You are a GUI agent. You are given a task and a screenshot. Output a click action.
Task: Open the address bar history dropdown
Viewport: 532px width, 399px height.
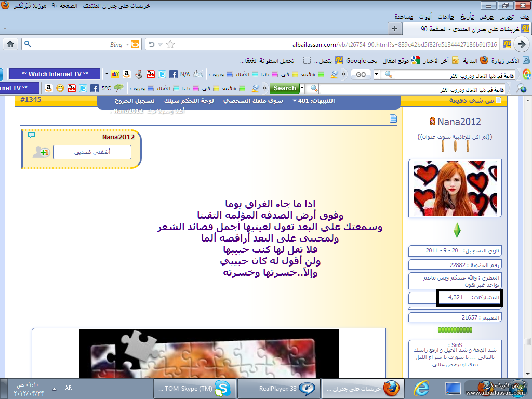160,45
